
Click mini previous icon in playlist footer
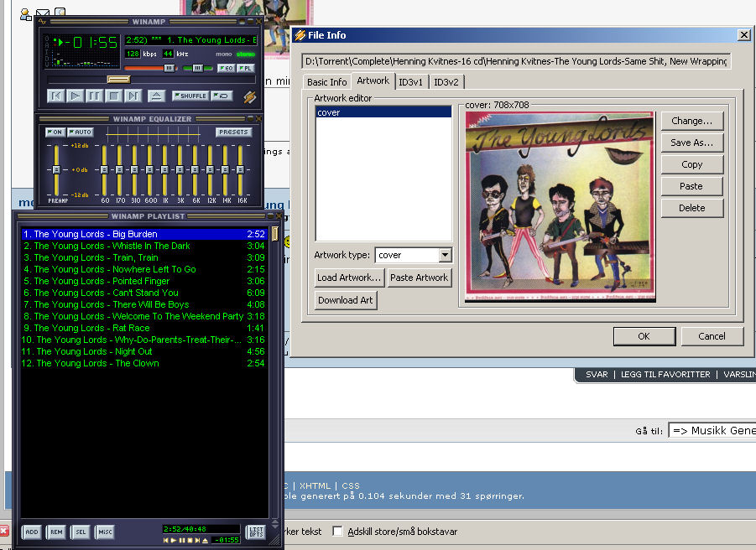click(x=166, y=541)
